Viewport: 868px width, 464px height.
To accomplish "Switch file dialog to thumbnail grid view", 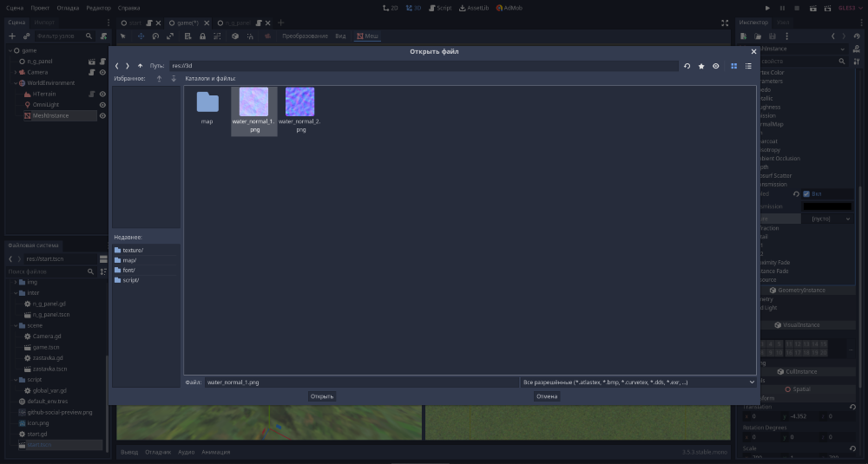I will 734,66.
